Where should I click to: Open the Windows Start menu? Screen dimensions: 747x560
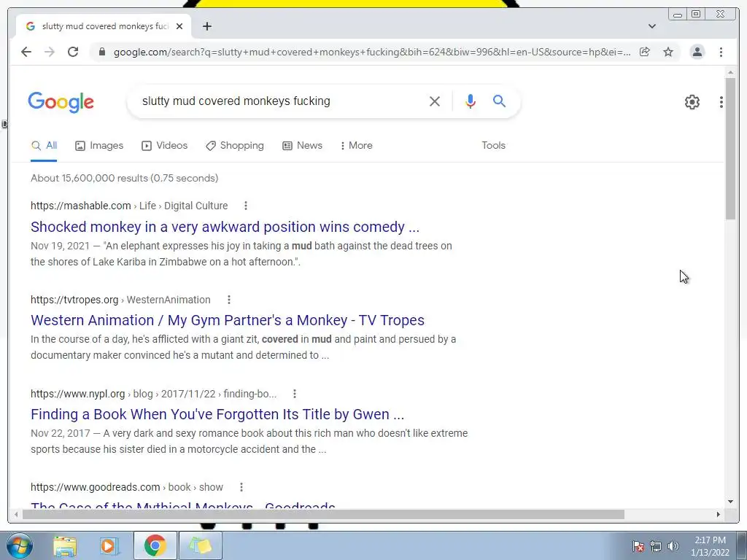[20, 545]
